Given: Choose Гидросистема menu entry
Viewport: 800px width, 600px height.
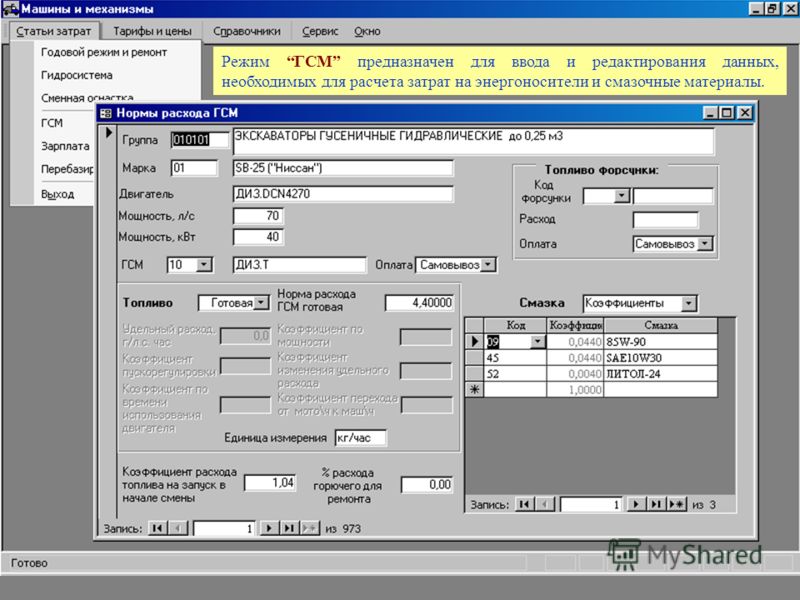Looking at the screenshot, I should 77,75.
